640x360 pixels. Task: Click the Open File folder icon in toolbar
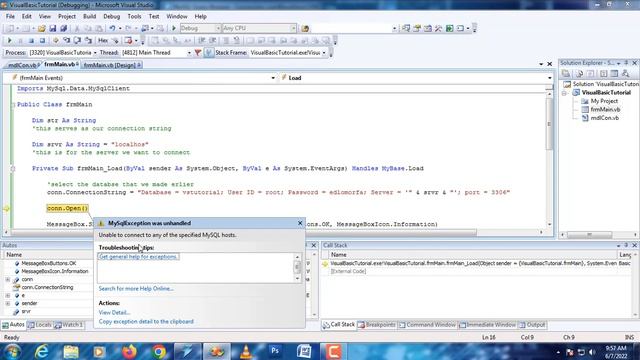click(x=41, y=29)
